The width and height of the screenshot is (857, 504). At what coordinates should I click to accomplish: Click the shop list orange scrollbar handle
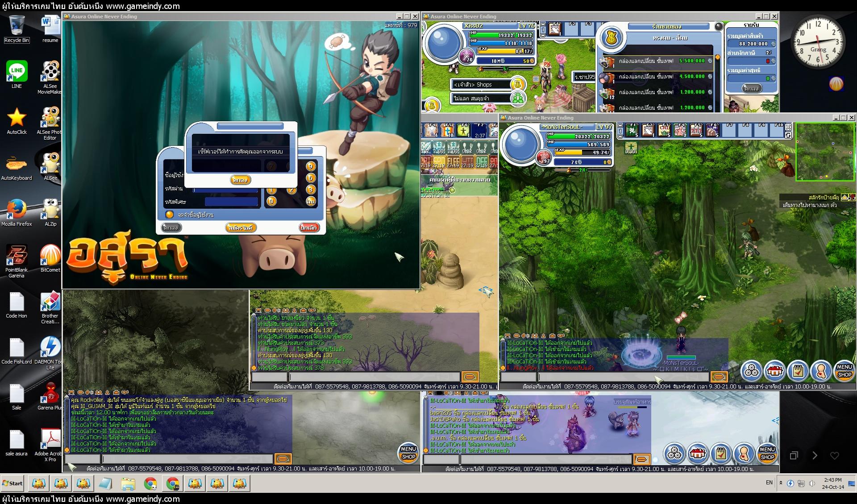click(718, 57)
